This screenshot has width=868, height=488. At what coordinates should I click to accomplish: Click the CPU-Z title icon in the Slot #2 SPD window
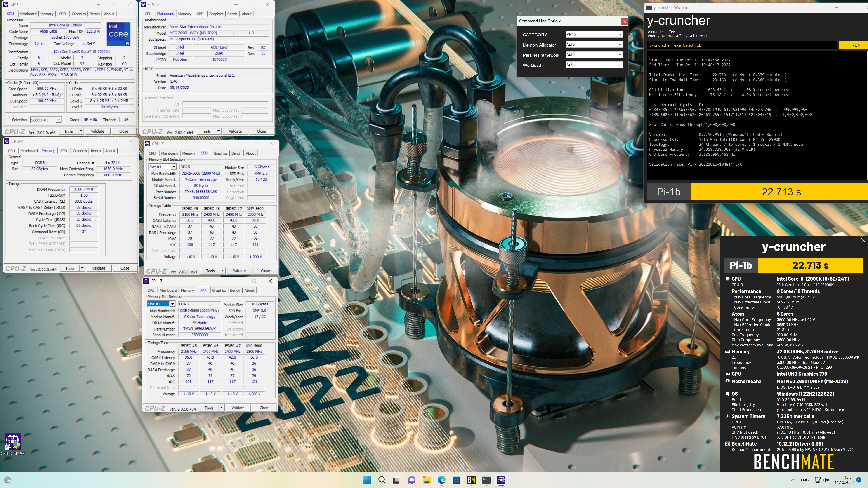pyautogui.click(x=146, y=281)
